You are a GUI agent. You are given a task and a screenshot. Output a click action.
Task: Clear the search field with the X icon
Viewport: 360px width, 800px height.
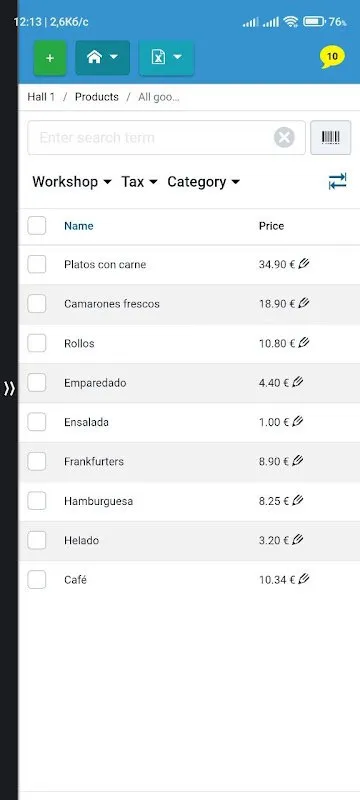284,138
